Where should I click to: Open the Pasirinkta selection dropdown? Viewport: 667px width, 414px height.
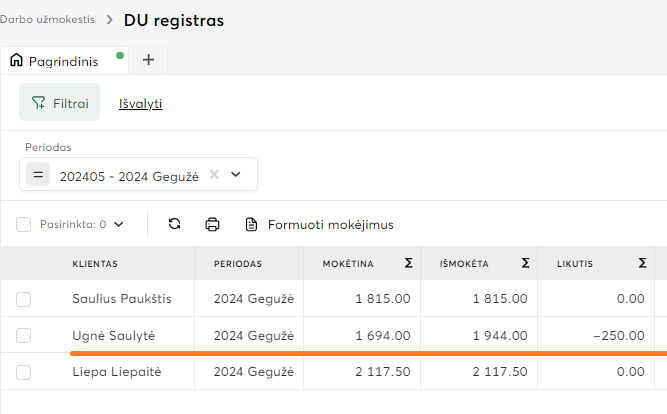(x=81, y=224)
